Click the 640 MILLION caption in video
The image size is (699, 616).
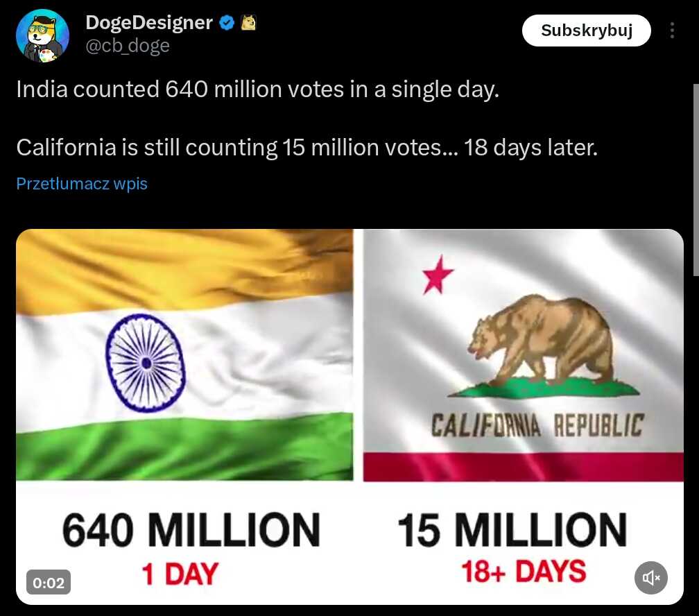191,529
